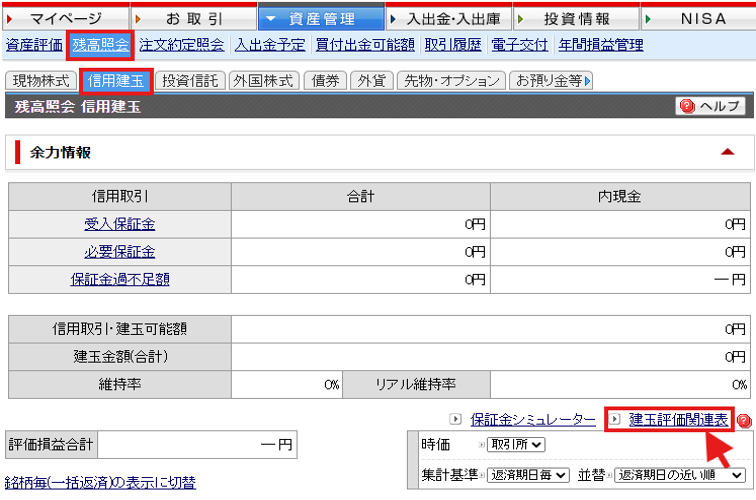
Task: Click the 合計 column header
Action: pyautogui.click(x=361, y=196)
